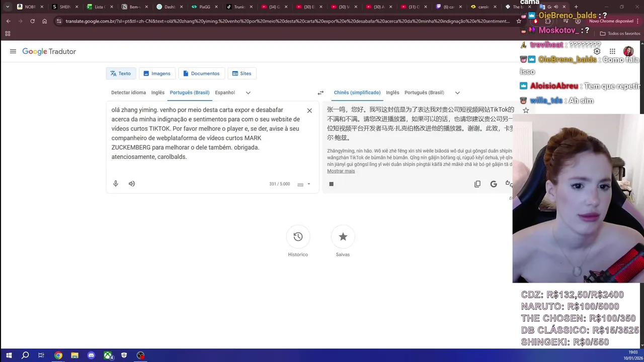
Task: Open Xbox app from the taskbar
Action: coord(108,355)
